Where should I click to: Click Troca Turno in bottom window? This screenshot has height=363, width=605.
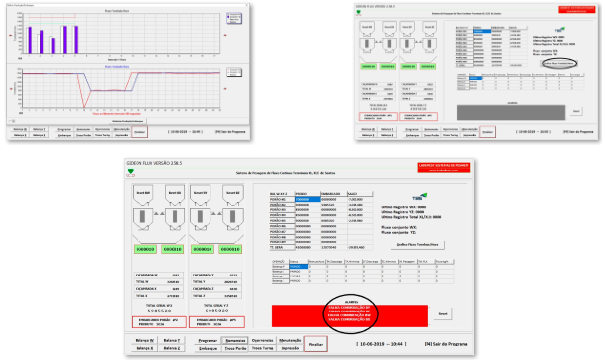point(262,348)
